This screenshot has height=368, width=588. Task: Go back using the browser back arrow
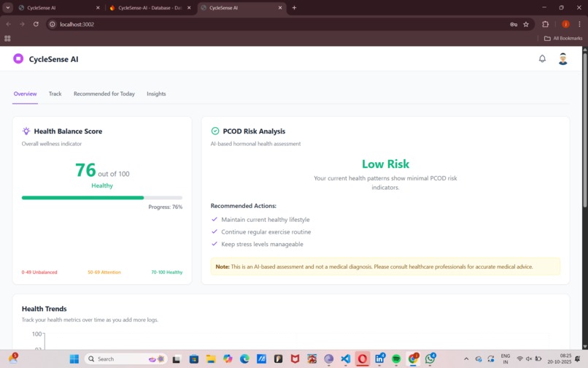[9, 24]
